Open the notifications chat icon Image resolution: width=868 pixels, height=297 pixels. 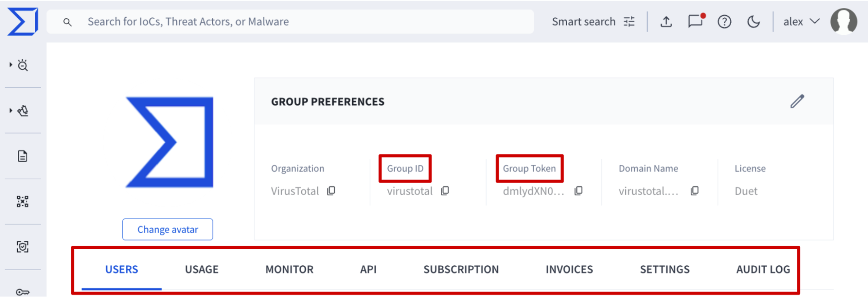coord(696,21)
